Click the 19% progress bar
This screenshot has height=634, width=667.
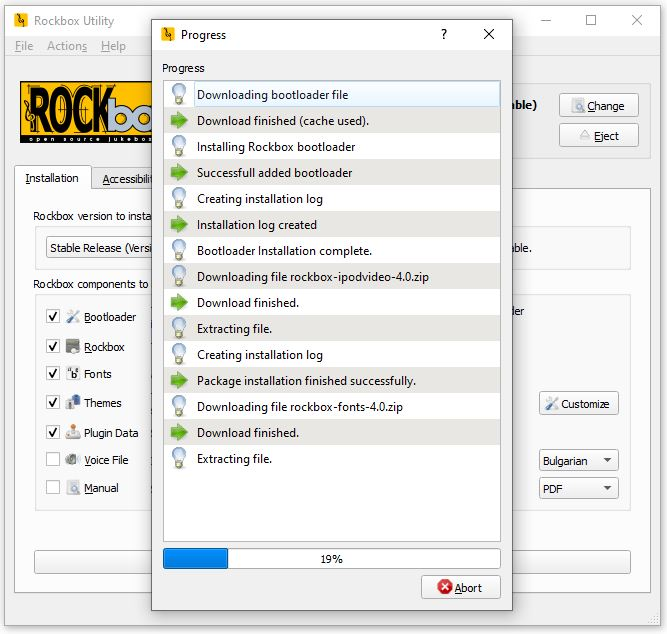coord(331,559)
